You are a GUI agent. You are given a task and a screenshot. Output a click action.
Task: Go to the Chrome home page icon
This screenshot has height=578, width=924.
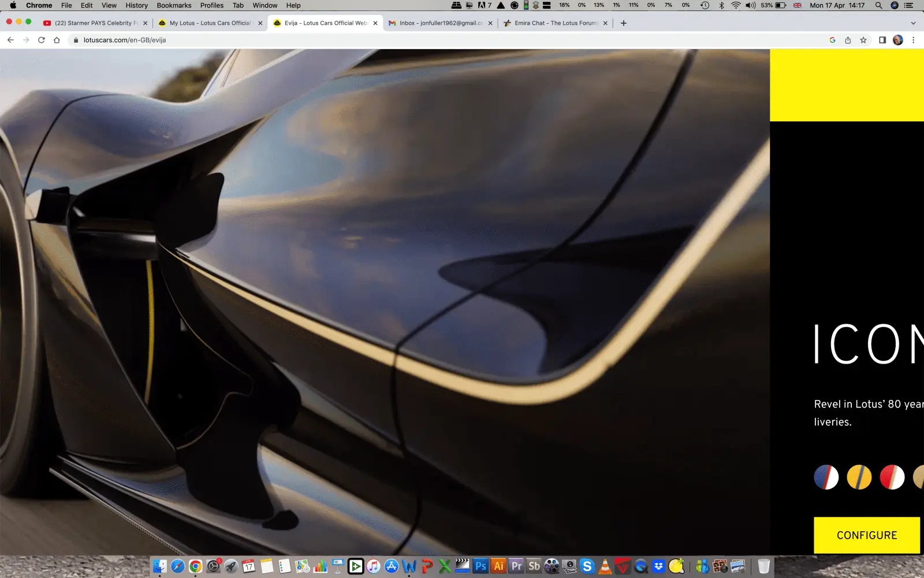[x=57, y=40]
